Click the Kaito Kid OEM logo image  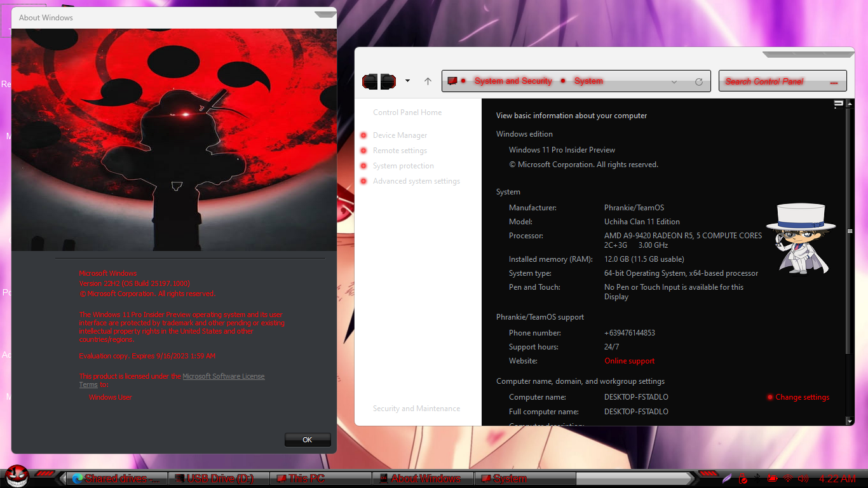[x=800, y=239]
